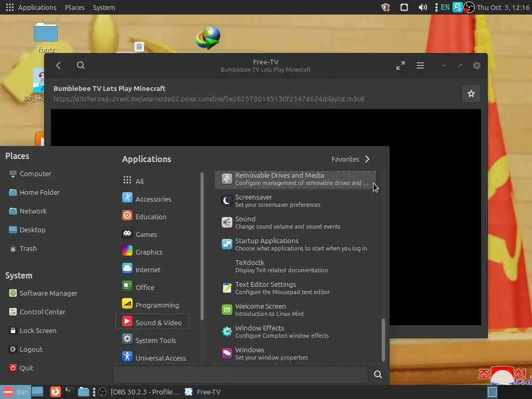
Task: Switch to OBS 30.2.3 taskbar window
Action: click(138, 392)
